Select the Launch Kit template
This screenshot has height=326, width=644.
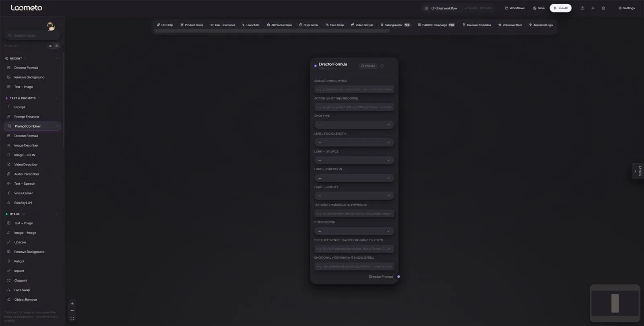coord(250,25)
